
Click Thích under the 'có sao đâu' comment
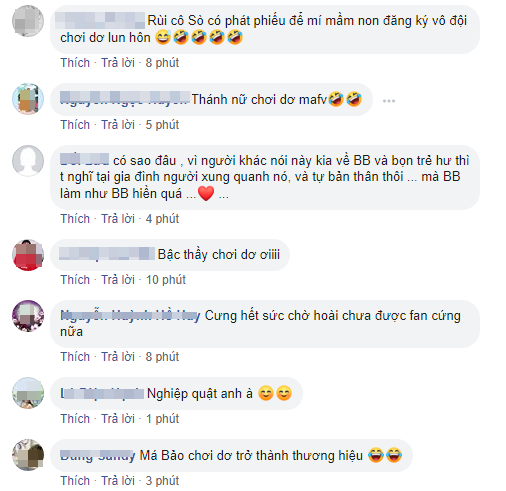click(x=75, y=219)
